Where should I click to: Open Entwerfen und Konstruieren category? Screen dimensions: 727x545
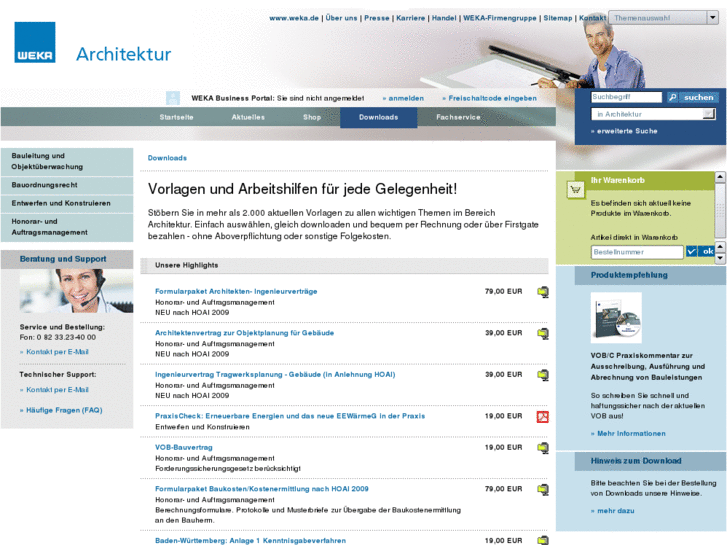click(x=67, y=203)
